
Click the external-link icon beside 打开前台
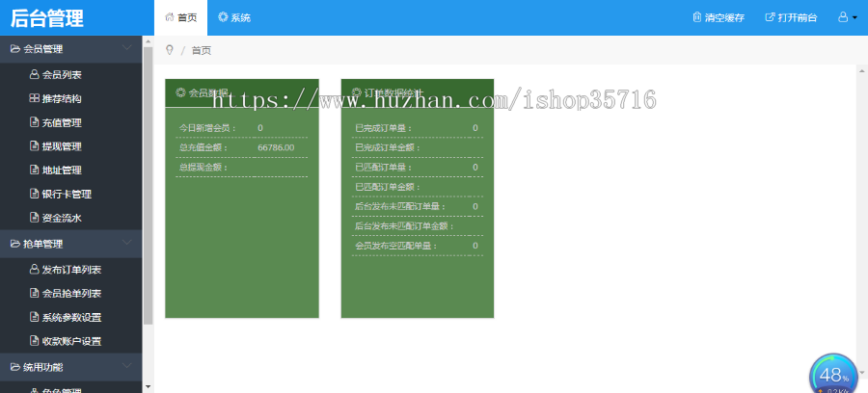pyautogui.click(x=770, y=17)
